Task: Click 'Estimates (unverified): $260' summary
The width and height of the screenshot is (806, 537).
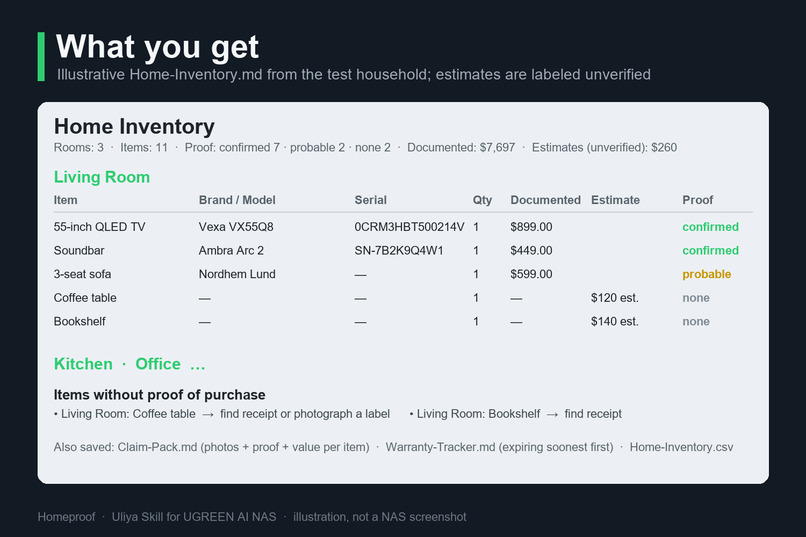Action: click(604, 147)
